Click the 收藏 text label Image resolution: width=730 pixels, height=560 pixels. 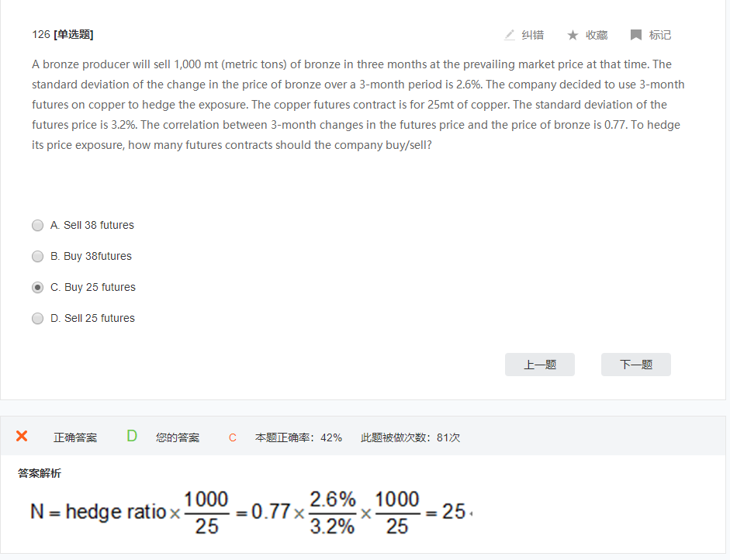(597, 35)
